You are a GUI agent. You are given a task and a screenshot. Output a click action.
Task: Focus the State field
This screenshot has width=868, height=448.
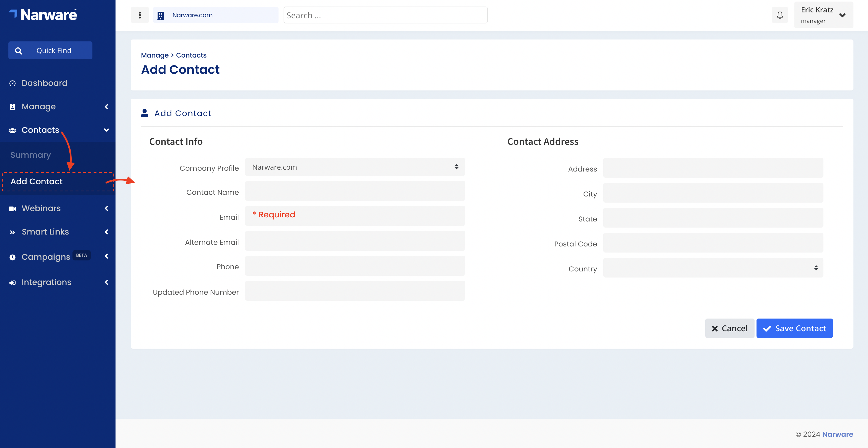click(713, 218)
